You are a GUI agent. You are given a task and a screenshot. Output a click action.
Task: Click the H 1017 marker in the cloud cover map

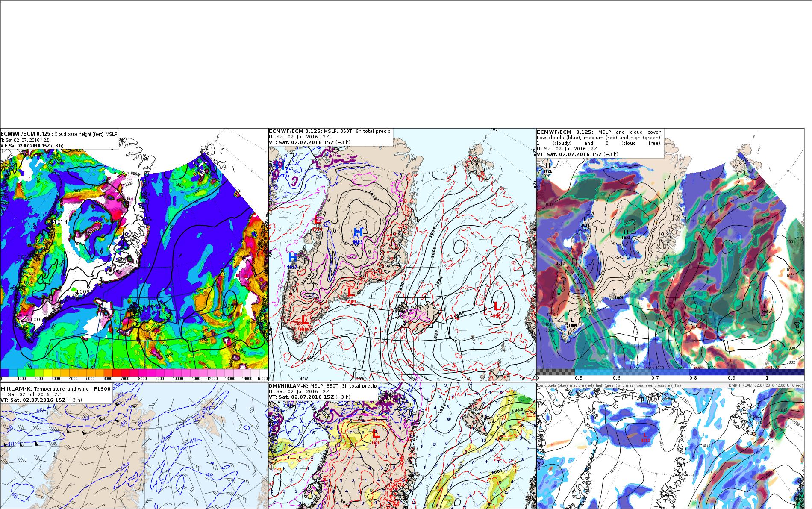(x=560, y=259)
